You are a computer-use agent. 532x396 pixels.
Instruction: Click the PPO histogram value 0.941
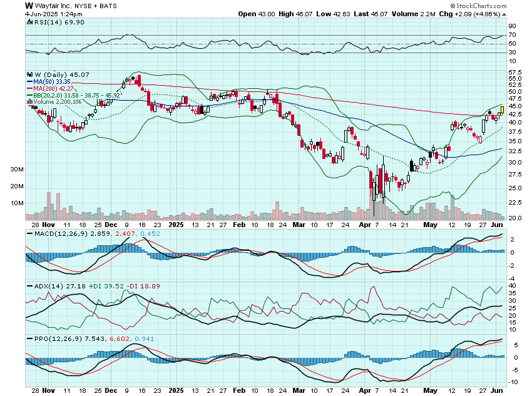pyautogui.click(x=144, y=338)
